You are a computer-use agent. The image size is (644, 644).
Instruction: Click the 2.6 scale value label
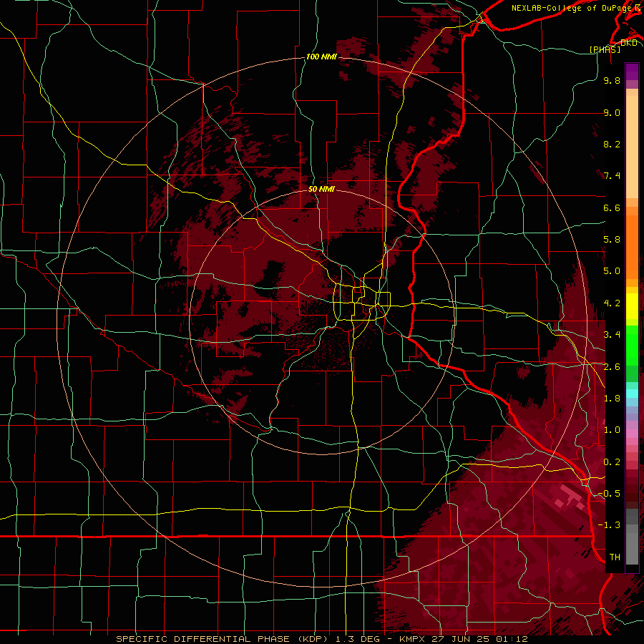612,367
